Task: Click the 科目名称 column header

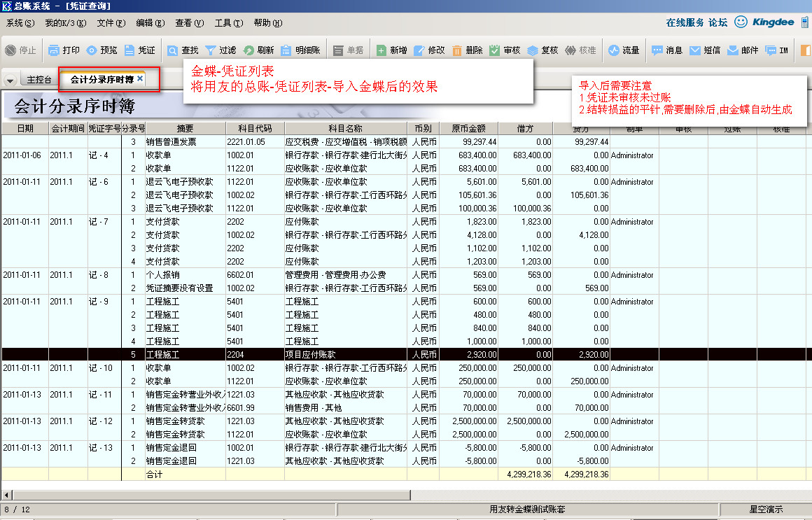Action: point(345,129)
